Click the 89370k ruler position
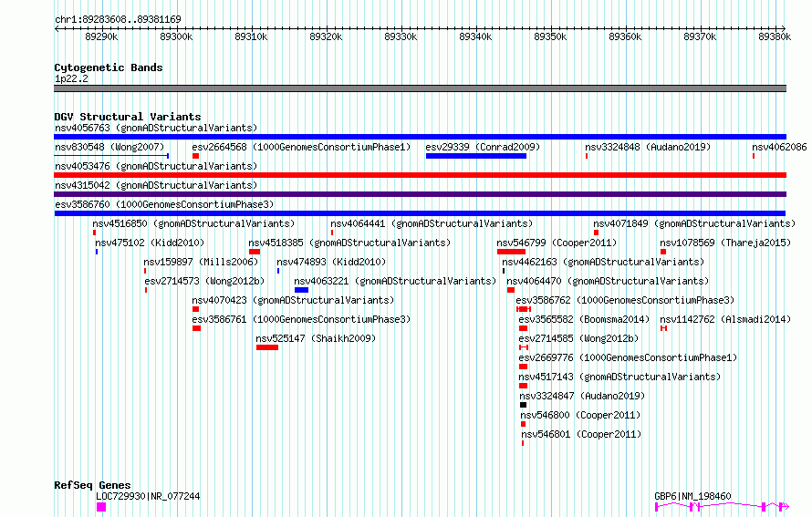Image resolution: width=812 pixels, height=517 pixels. pyautogui.click(x=700, y=36)
